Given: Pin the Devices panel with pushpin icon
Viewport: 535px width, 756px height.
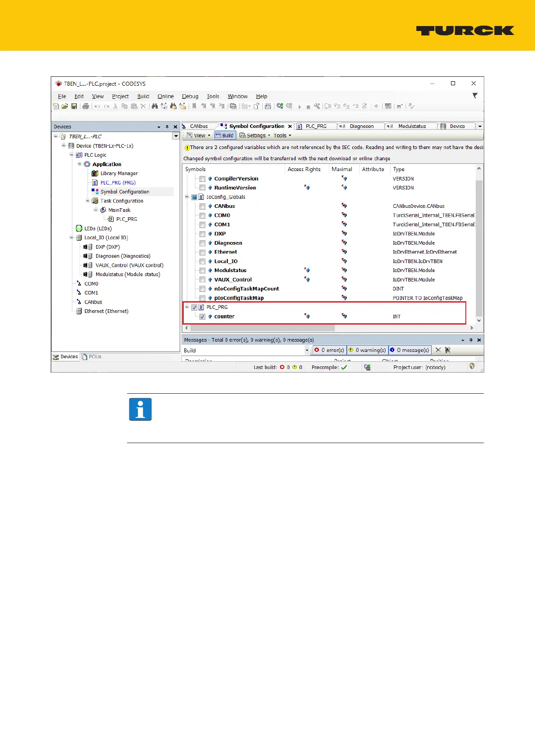Looking at the screenshot, I should (167, 127).
